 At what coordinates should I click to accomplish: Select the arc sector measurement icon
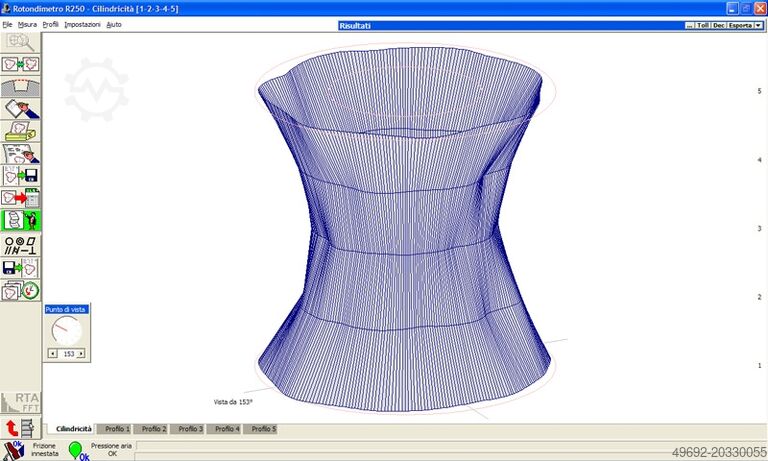click(20, 86)
